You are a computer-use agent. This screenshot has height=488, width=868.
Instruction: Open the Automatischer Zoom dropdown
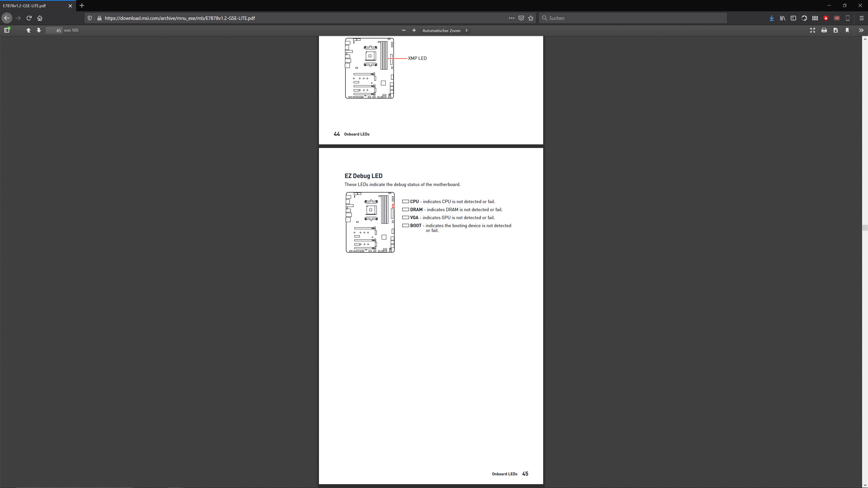point(445,30)
